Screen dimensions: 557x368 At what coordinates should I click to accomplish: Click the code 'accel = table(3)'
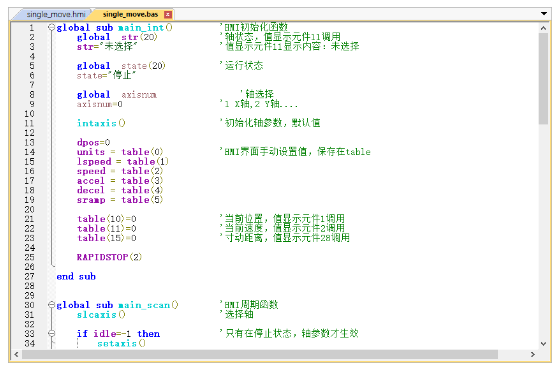point(120,181)
